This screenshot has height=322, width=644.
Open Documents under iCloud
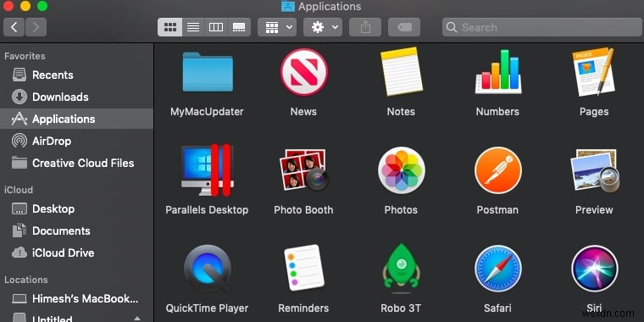click(x=76, y=230)
